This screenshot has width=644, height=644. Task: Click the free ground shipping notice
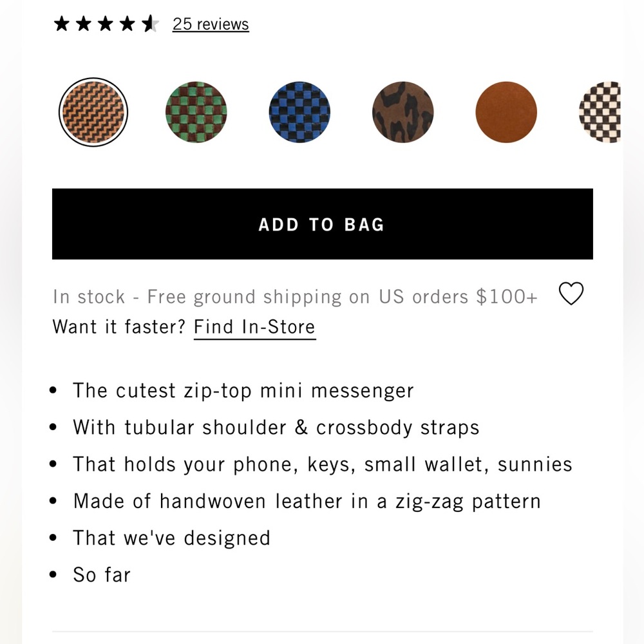click(x=295, y=297)
